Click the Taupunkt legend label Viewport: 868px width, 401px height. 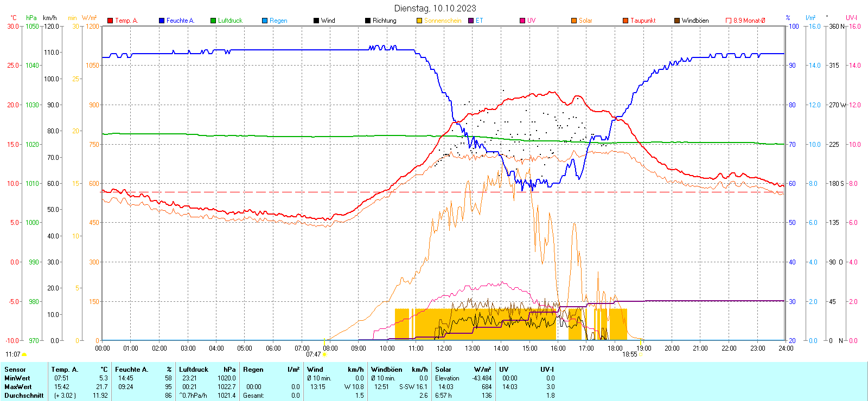[643, 21]
